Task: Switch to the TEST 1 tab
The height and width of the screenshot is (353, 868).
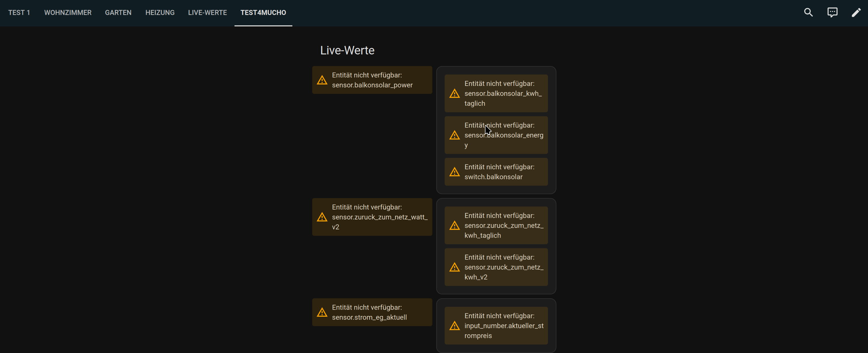Action: click(x=19, y=13)
